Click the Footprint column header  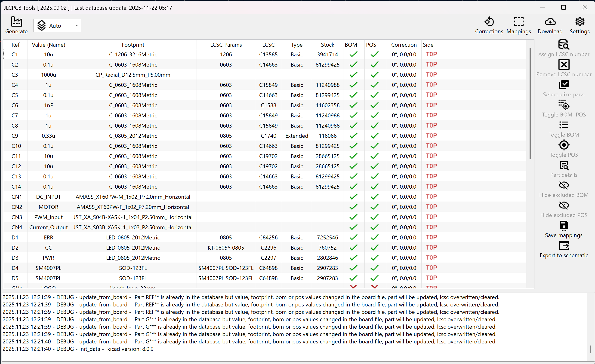[x=133, y=45]
